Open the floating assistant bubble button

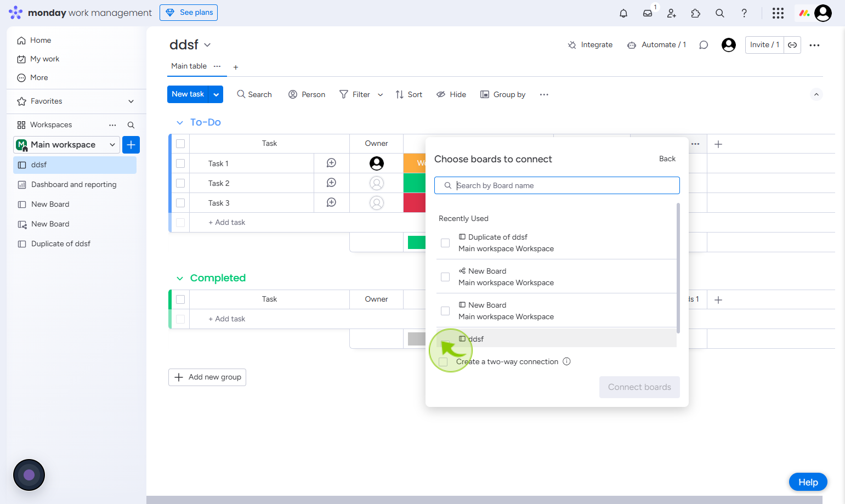pos(29,475)
